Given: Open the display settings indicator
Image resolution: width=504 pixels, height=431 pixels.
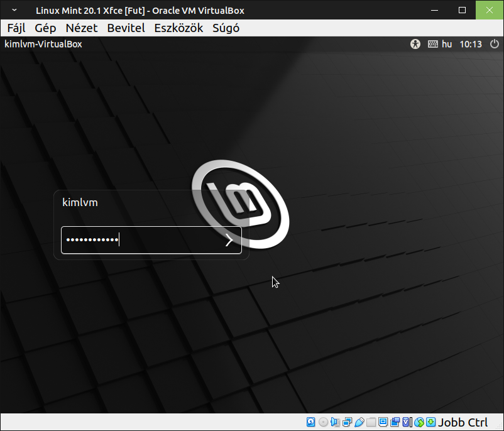Looking at the screenshot, I should pos(383,422).
